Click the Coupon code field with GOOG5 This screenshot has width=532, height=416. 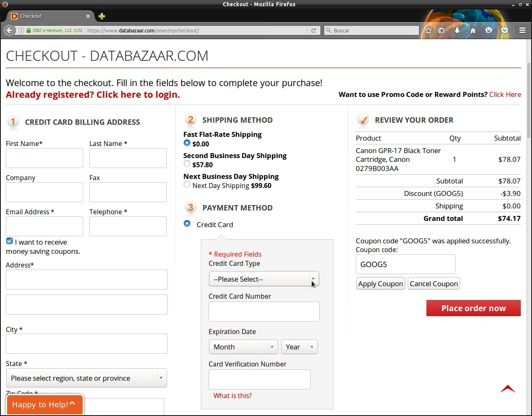pyautogui.click(x=406, y=265)
